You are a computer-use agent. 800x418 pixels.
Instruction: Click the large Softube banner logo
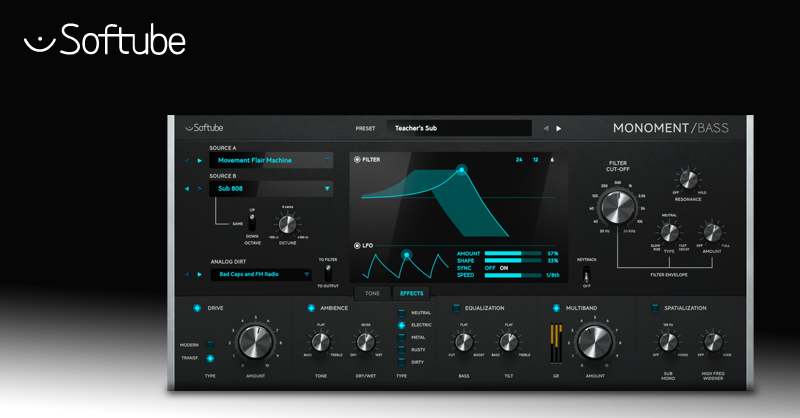pyautogui.click(x=105, y=39)
